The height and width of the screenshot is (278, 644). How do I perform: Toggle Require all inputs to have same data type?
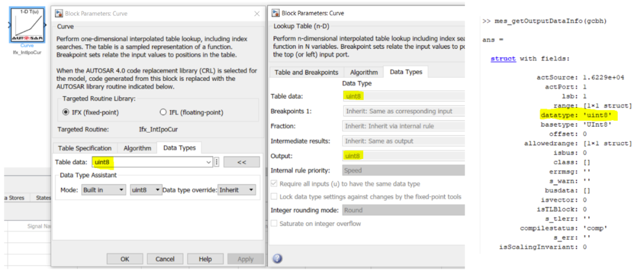tap(274, 184)
